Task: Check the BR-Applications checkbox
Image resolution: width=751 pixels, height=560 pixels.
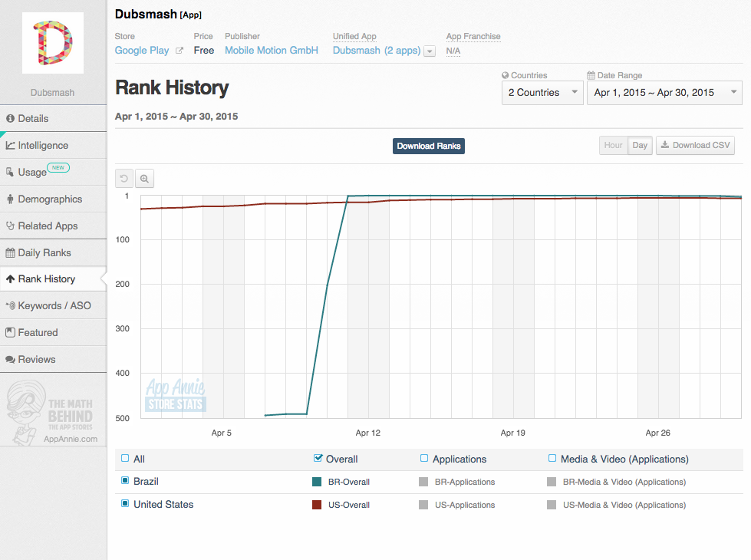Action: [x=422, y=482]
